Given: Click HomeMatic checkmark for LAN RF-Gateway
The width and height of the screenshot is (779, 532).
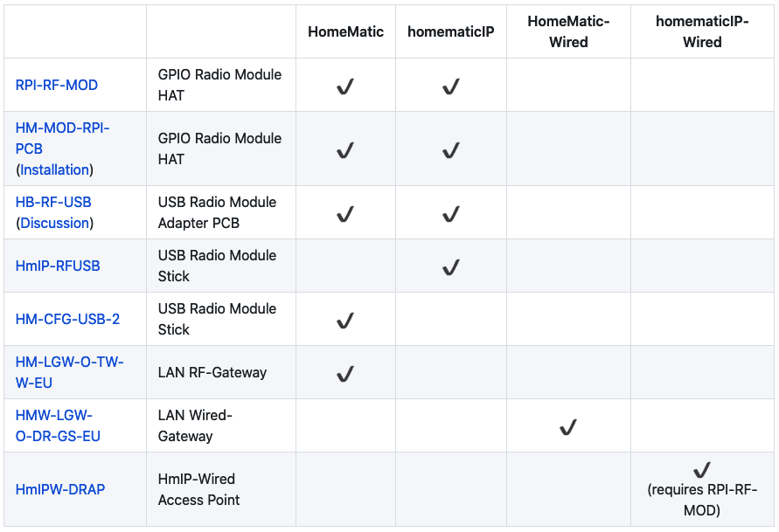Looking at the screenshot, I should click(345, 374).
